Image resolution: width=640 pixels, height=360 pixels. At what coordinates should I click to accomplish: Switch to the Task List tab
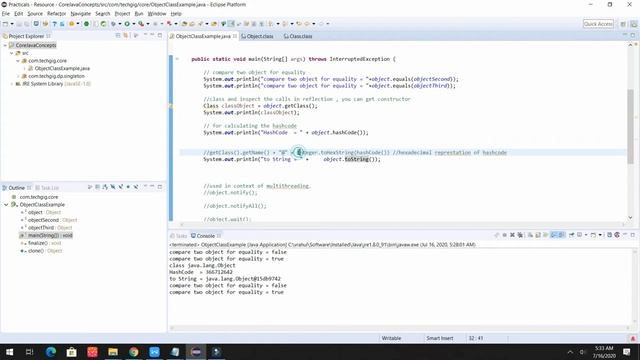(47, 188)
